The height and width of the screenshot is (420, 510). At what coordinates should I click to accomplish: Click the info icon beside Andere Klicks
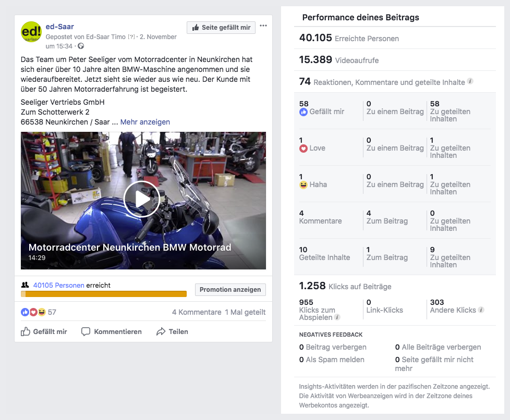pyautogui.click(x=481, y=310)
